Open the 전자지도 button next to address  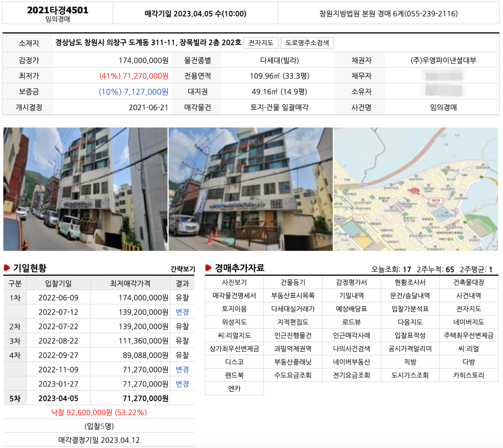pyautogui.click(x=261, y=43)
